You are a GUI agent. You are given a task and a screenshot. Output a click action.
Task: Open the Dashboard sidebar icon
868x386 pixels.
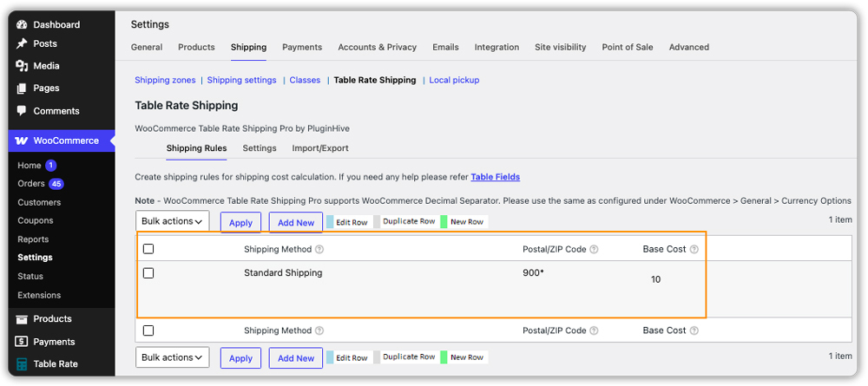click(x=22, y=24)
